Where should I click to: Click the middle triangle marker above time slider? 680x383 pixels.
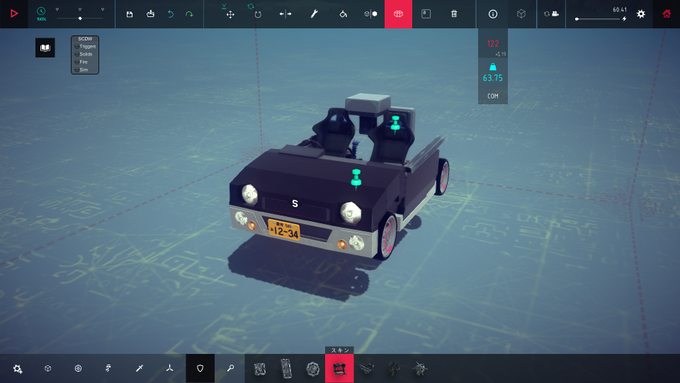pyautogui.click(x=80, y=9)
